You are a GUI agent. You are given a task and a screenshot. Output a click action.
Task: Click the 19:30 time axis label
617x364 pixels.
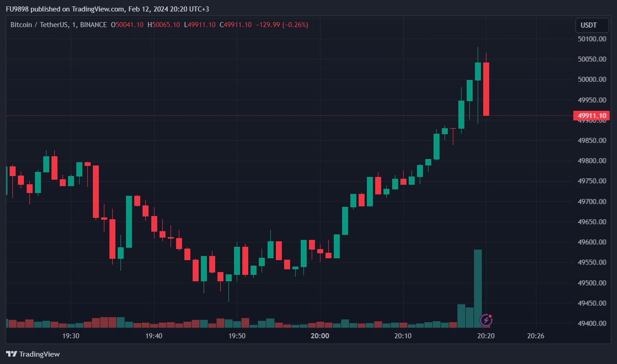pyautogui.click(x=70, y=336)
